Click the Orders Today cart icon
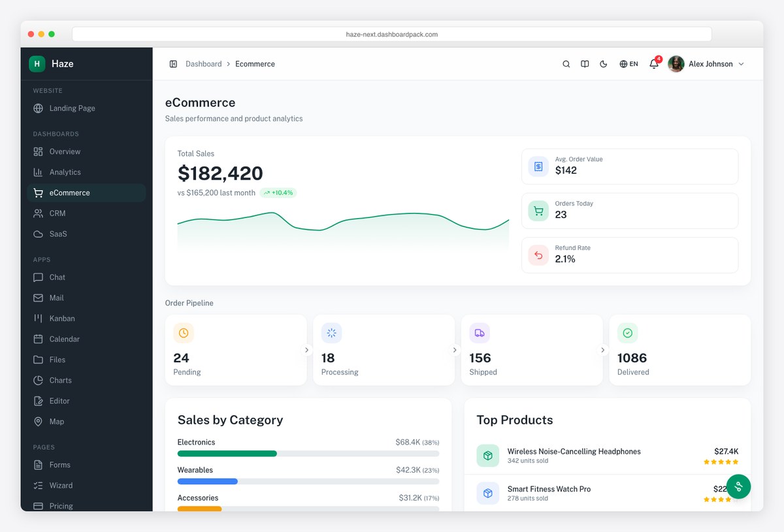Image resolution: width=784 pixels, height=532 pixels. tap(538, 211)
